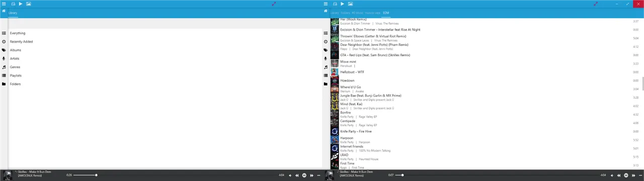The height and width of the screenshot is (181, 644).
Task: Click Playlists icon in right window sidebar
Action: pos(326,75)
